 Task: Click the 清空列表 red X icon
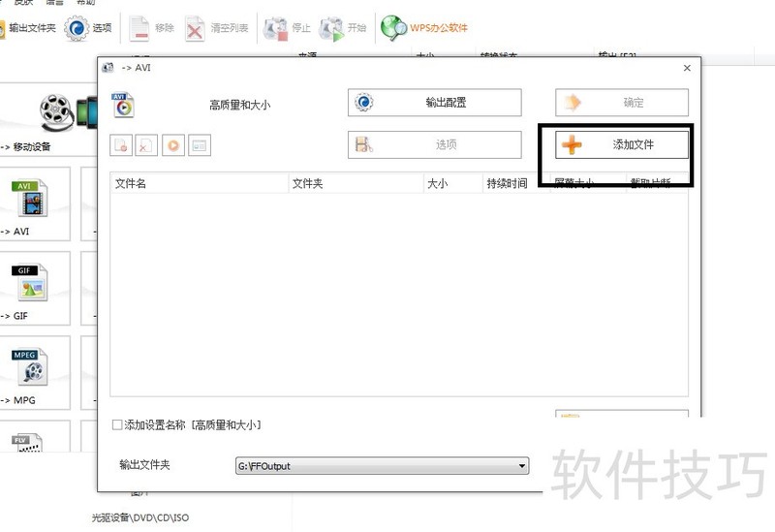click(x=195, y=29)
